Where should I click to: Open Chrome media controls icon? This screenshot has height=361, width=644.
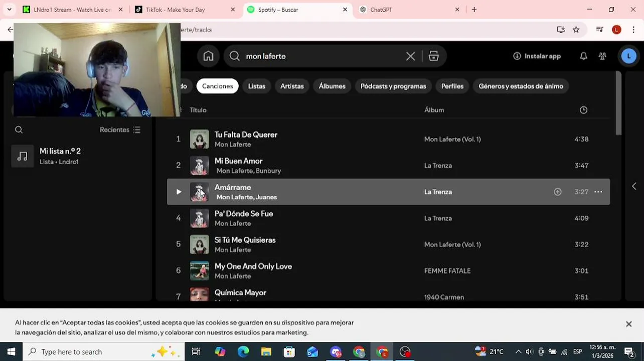tap(600, 30)
